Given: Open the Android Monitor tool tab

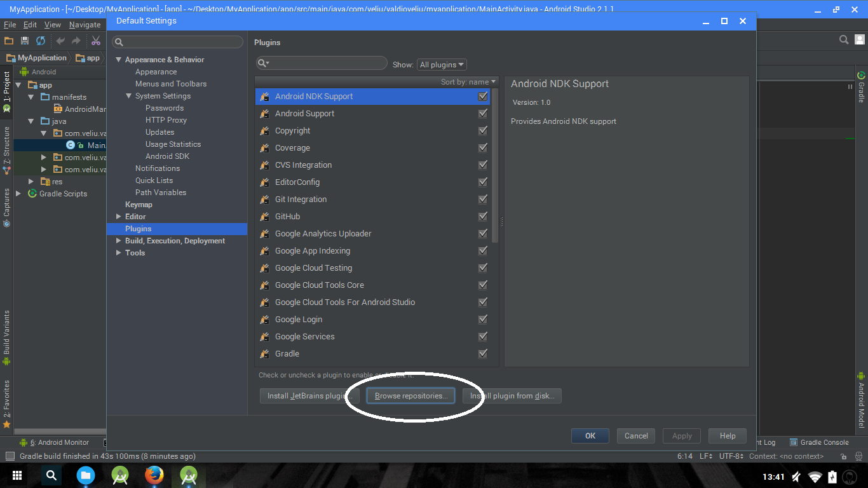Looking at the screenshot, I should click(55, 442).
